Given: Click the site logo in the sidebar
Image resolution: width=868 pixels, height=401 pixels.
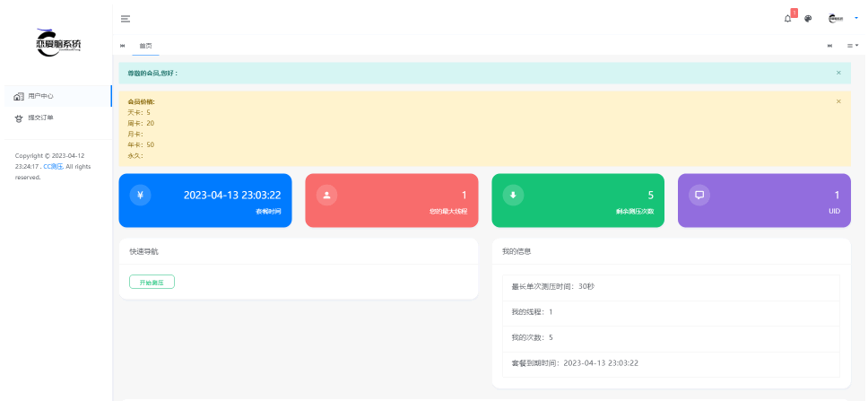Looking at the screenshot, I should [x=58, y=43].
